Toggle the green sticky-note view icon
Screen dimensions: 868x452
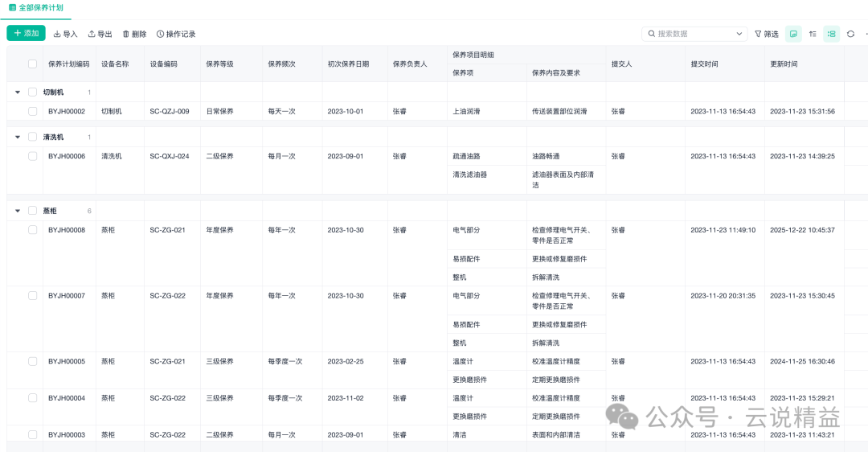point(793,34)
